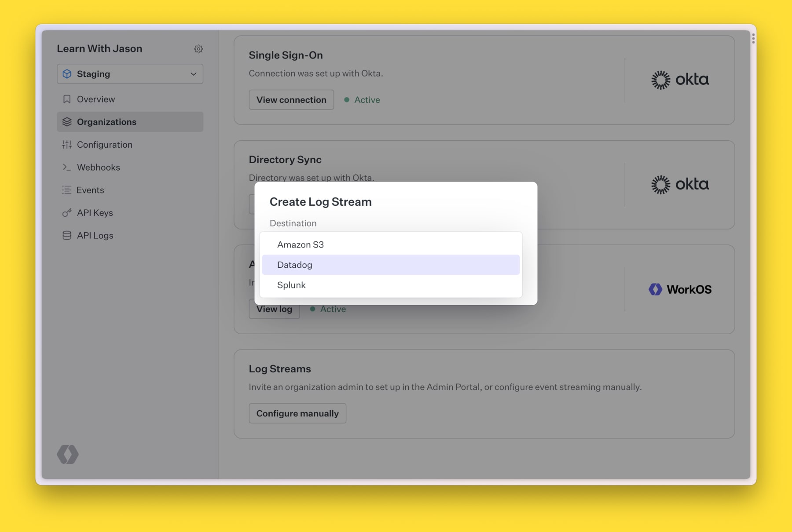Viewport: 792px width, 532px height.
Task: Click the Events list icon
Action: tap(66, 190)
